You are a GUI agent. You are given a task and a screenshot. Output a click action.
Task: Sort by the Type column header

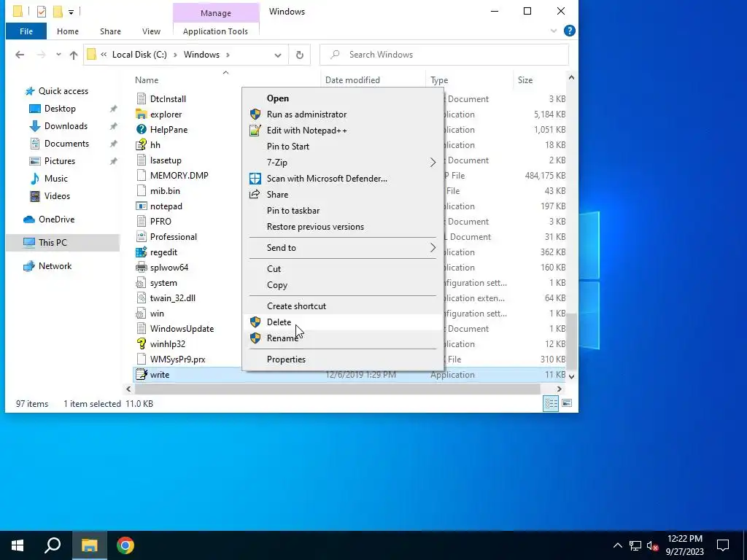tap(469, 80)
